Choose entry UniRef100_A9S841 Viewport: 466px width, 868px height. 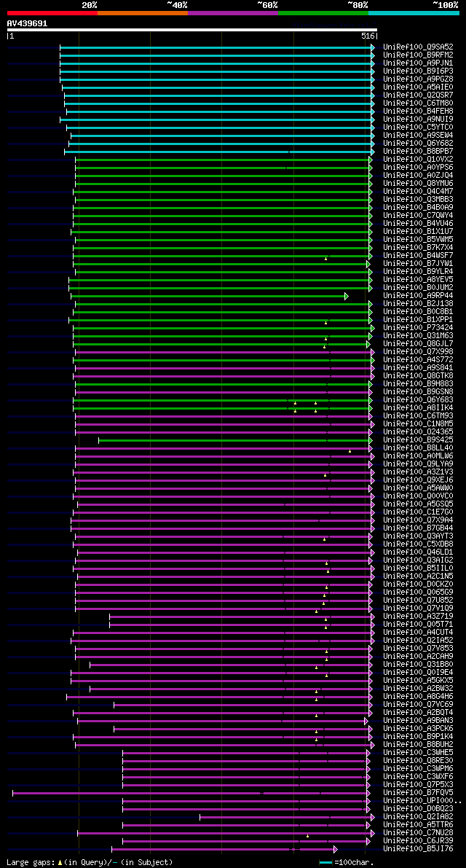(x=418, y=368)
